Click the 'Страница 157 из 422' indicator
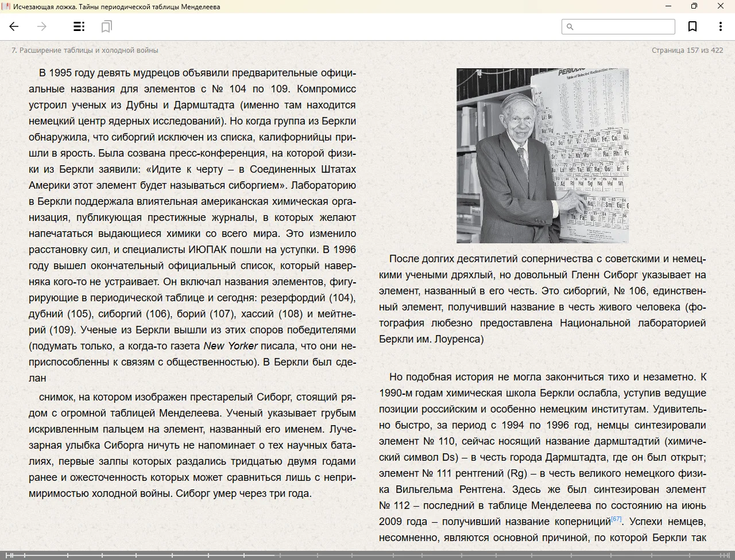Viewport: 735px width, 560px height. pyautogui.click(x=687, y=50)
